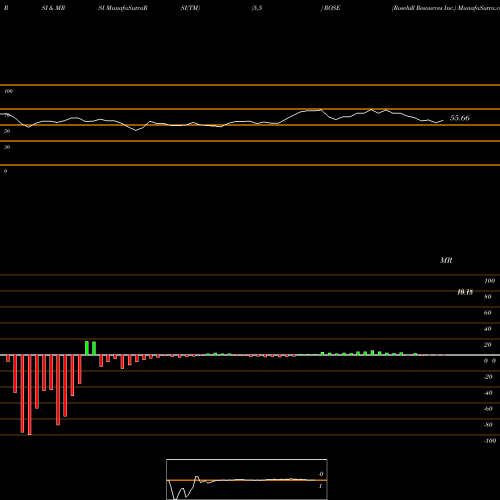Image resolution: width=500 pixels, height=500 pixels.
Task: Click the MR axis label -80
Action: [x=488, y=425]
